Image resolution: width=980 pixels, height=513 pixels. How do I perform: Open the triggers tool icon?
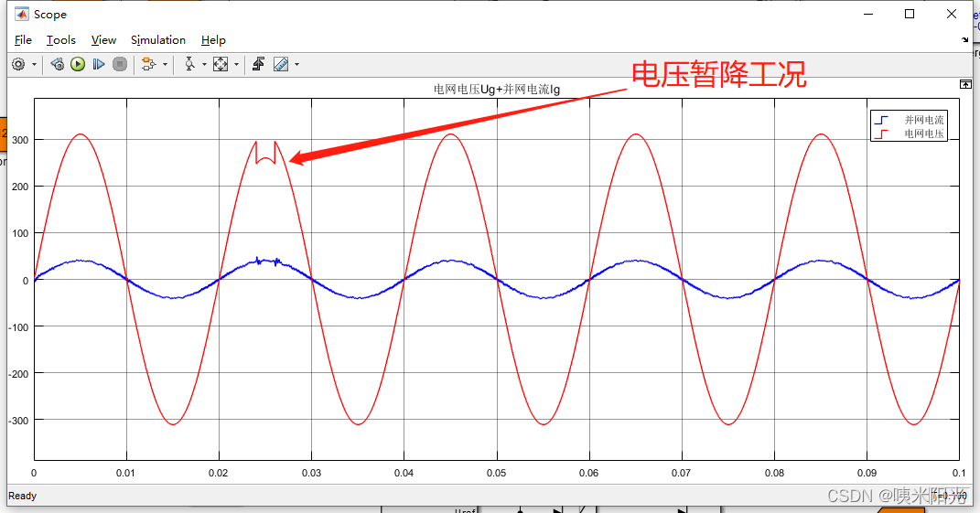(x=259, y=64)
